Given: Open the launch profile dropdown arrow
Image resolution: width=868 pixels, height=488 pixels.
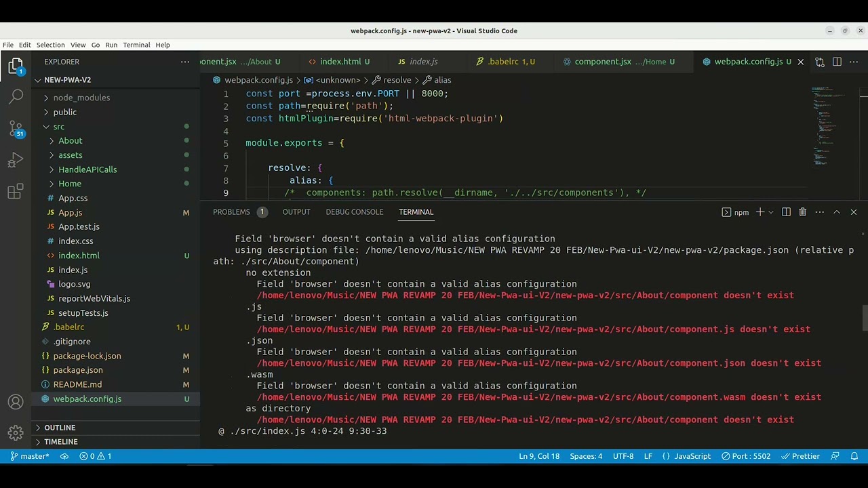Looking at the screenshot, I should (770, 212).
